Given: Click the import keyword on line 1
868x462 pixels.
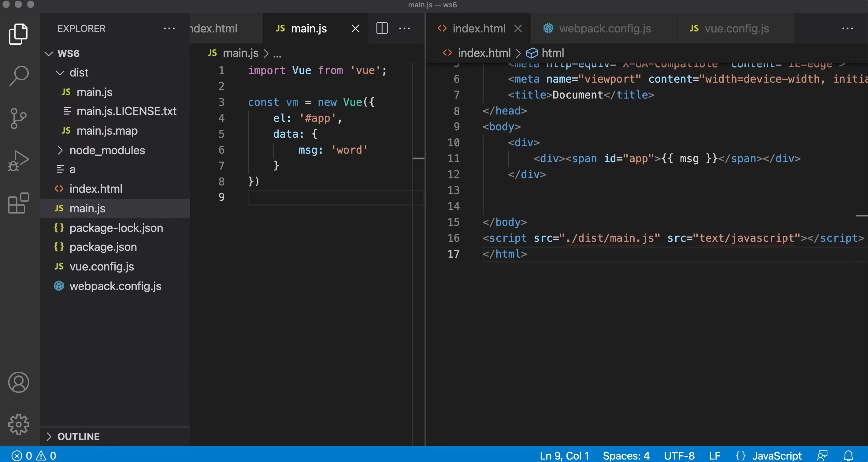Looking at the screenshot, I should click(266, 70).
